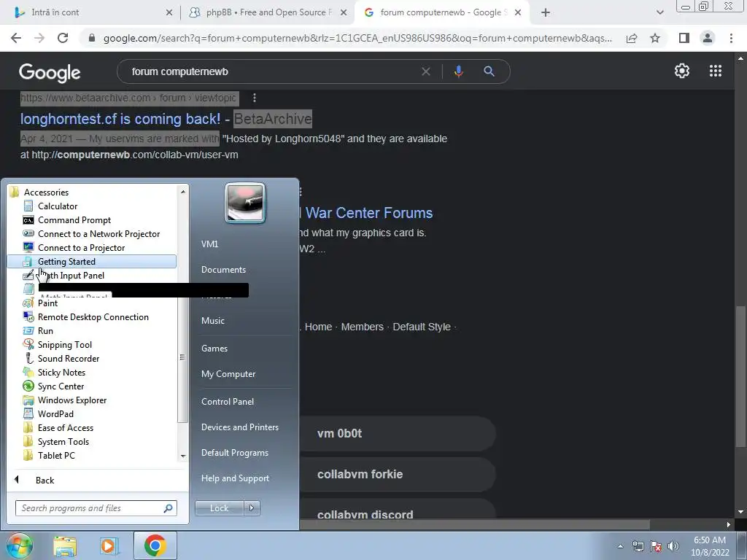Screen dimensions: 747x560
Task: Launch Command Prompt from Start menu
Action: click(74, 220)
